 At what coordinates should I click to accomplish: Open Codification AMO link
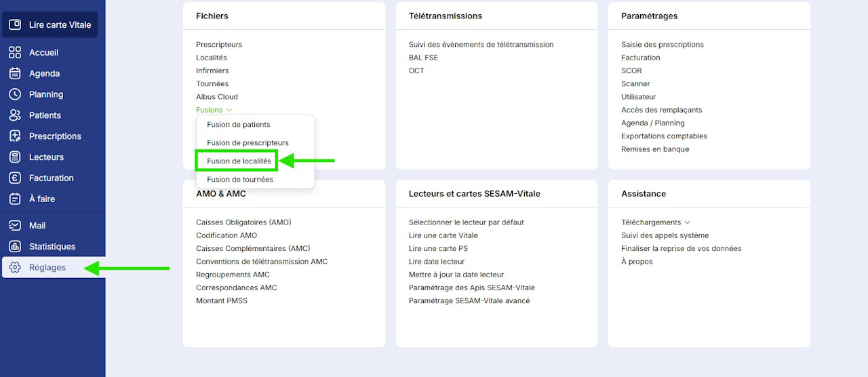point(226,235)
